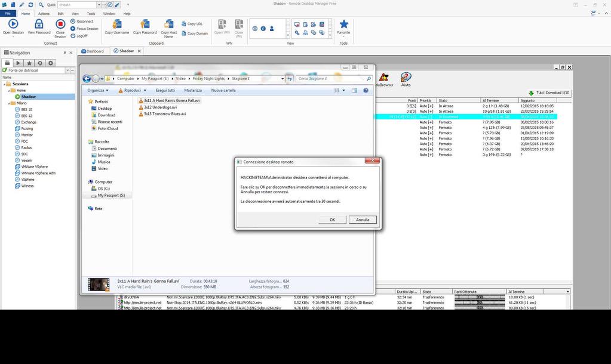Viewport: 611px width, 364px height.
Task: Click Esegui tutti in Explorer toolbar
Action: point(165,90)
